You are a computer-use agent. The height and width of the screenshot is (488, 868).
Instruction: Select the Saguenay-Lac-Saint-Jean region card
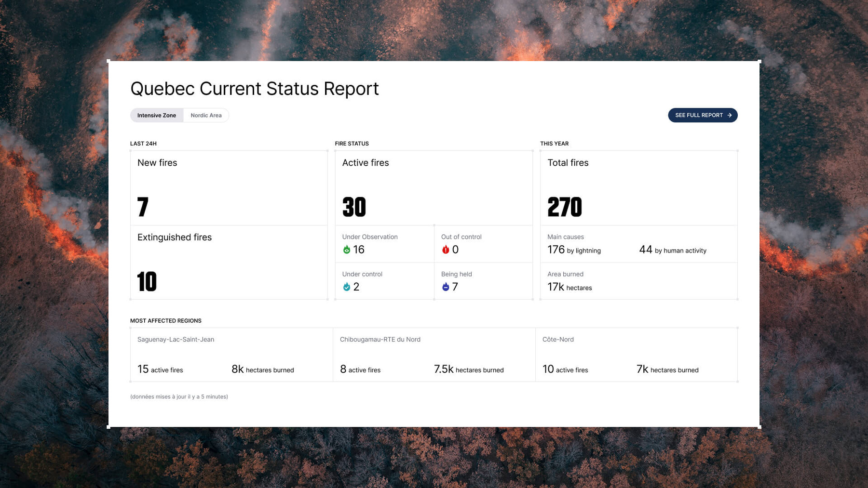[x=231, y=355]
